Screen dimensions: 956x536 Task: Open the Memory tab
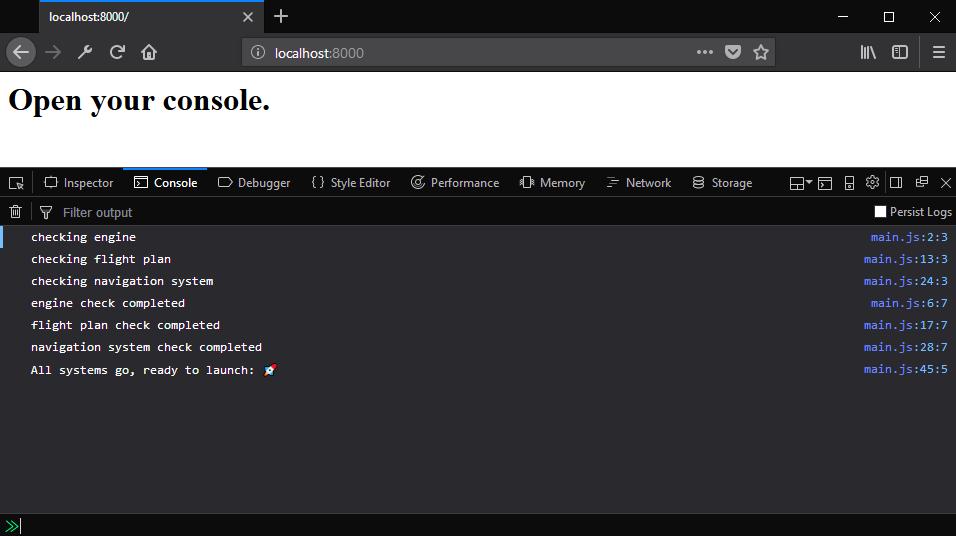coord(552,183)
